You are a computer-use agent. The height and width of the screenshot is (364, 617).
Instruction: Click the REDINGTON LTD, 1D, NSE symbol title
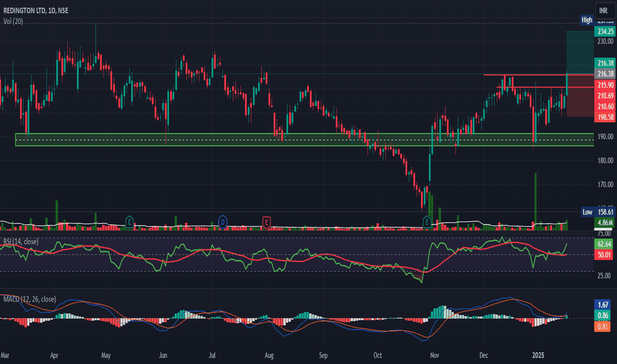[36, 11]
